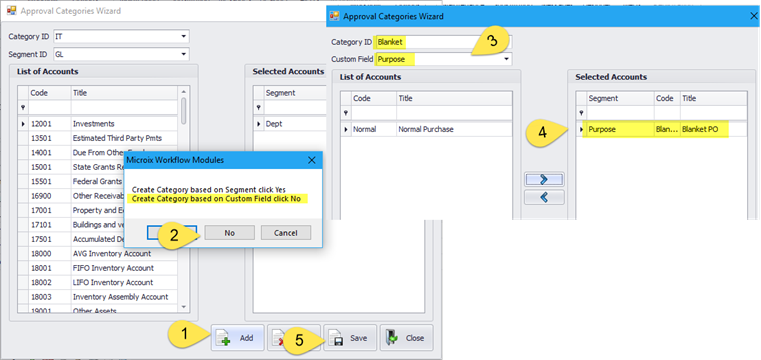The height and width of the screenshot is (360, 761).
Task: Select the Normal Purchase row in right wizard
Action: [x=426, y=130]
